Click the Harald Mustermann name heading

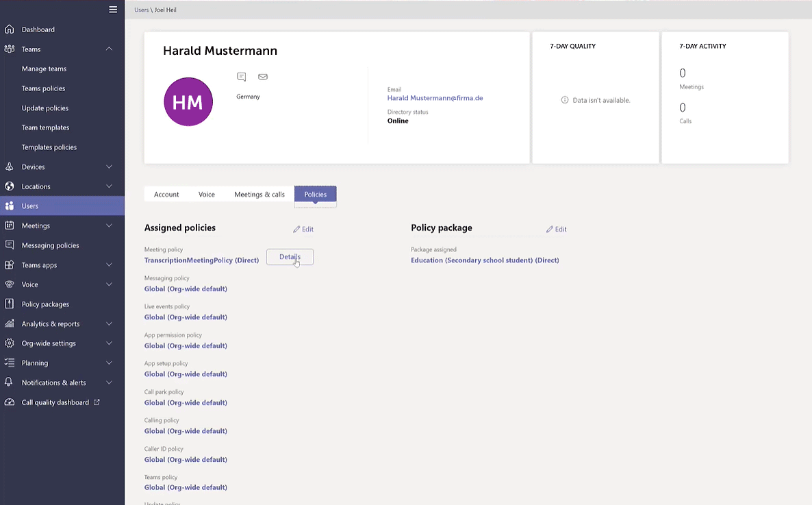[x=220, y=50]
